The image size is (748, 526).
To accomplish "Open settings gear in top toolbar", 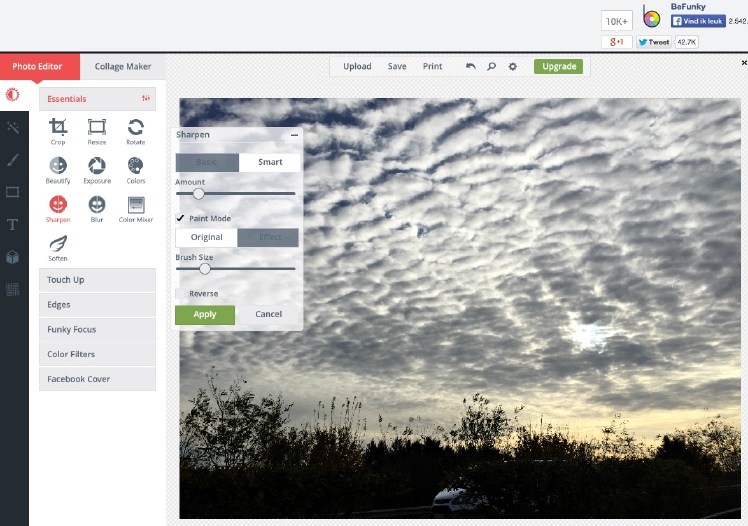I will click(512, 66).
